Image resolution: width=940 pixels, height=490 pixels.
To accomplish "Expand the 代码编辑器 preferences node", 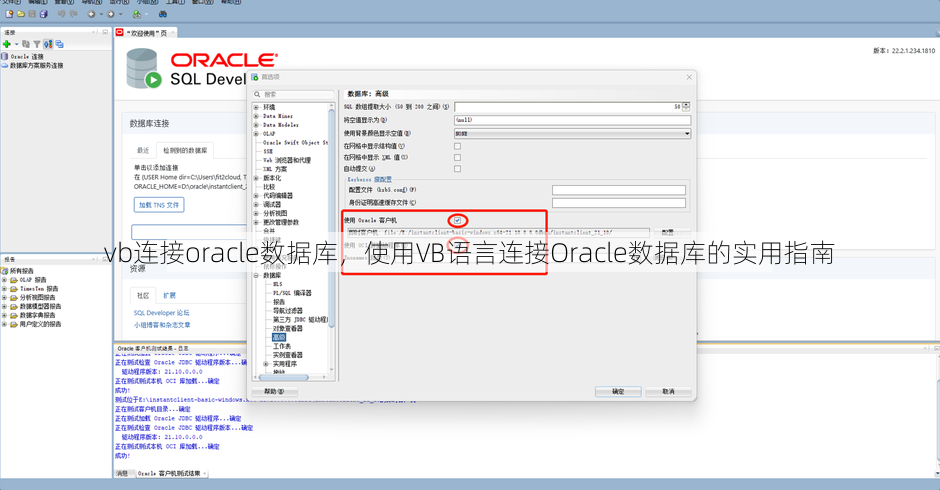I will 257,196.
